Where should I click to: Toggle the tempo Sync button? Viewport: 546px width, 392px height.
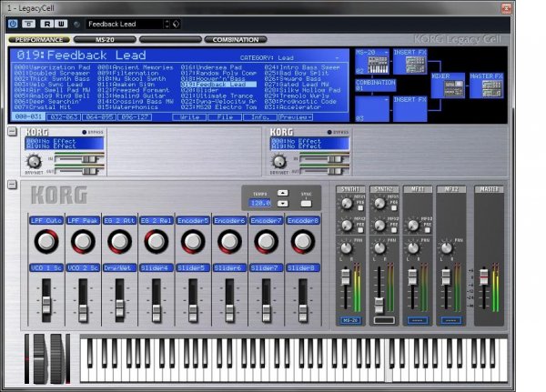[306, 204]
